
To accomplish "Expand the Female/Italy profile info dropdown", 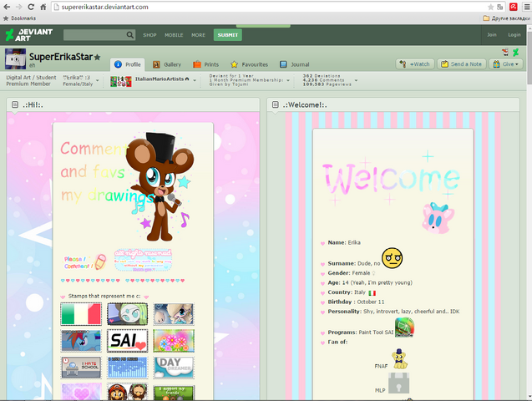I will coord(98,81).
